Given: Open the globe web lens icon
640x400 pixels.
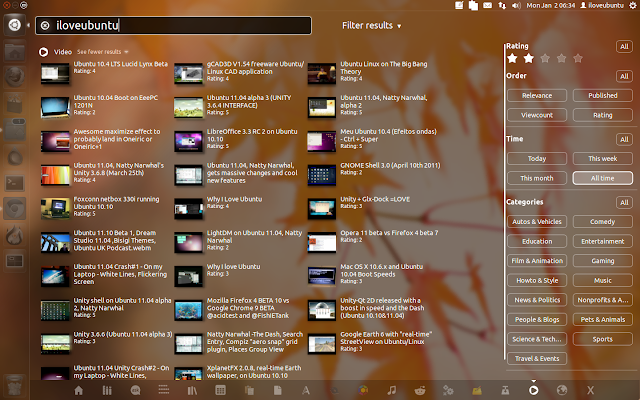Looking at the screenshot, I should [562, 391].
